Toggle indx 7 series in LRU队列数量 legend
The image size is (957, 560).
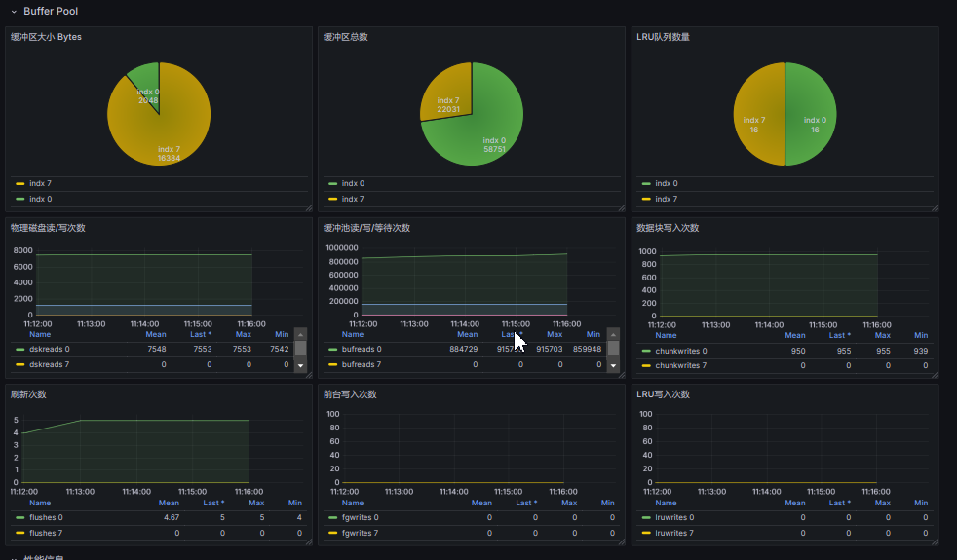pos(666,199)
